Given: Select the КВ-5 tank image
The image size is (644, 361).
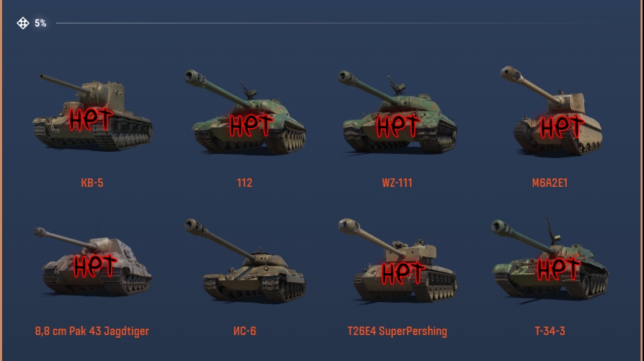Looking at the screenshot, I should [93, 112].
